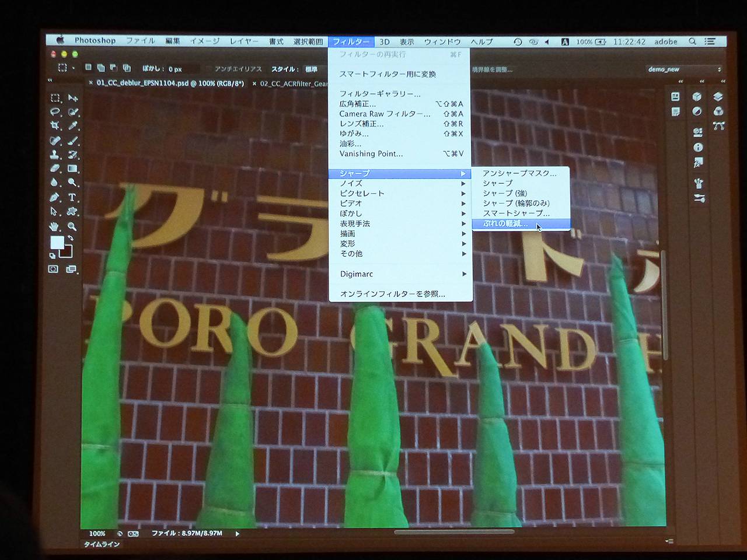Choose アンシャープマスク... filter
747x560 pixels.
(521, 173)
